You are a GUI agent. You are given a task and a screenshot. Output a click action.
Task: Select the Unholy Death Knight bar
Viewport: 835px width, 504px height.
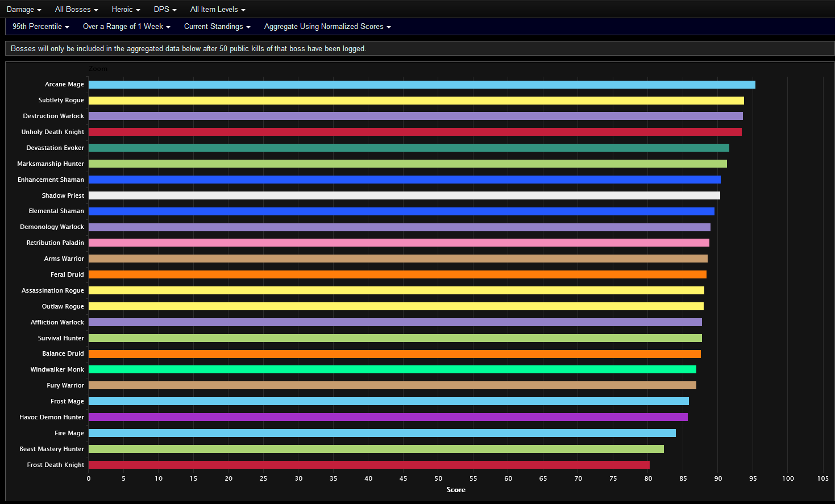tap(414, 132)
